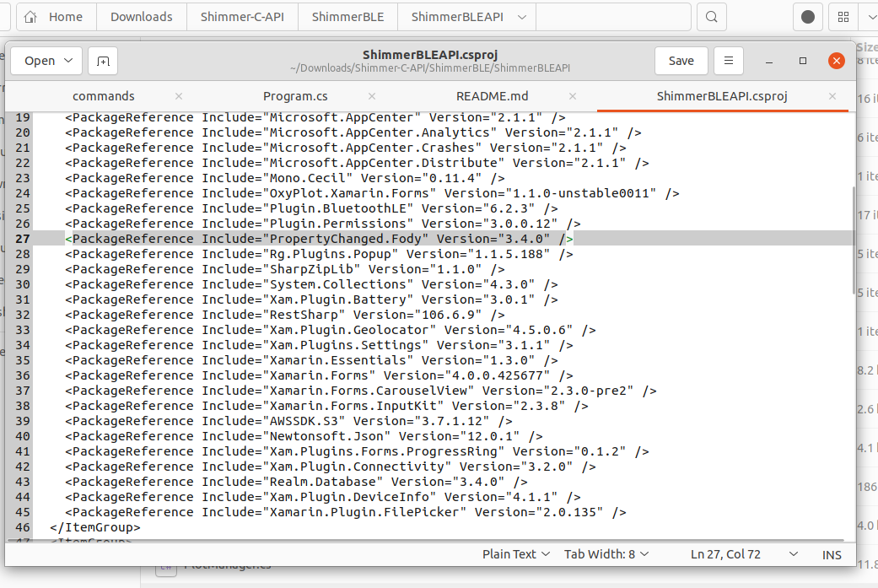The image size is (878, 588).
Task: Go to Shimmer-C-API in Files path bar
Action: pos(242,17)
